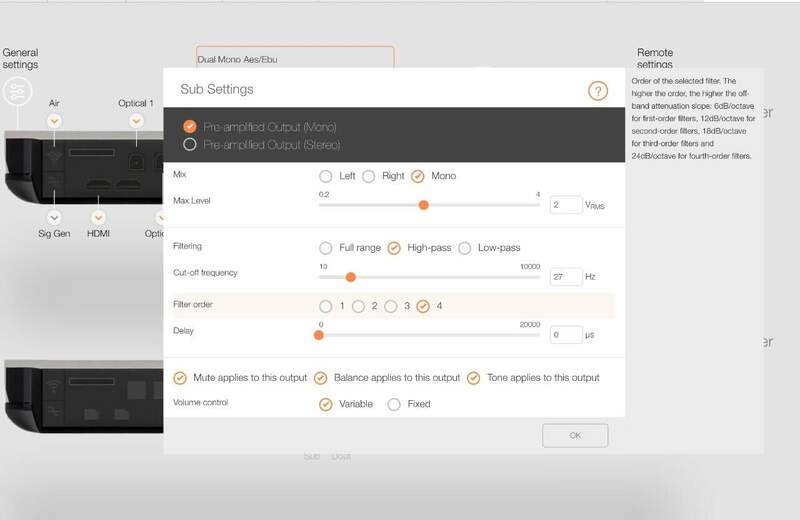This screenshot has width=800, height=520.
Task: Select Full range filtering
Action: pyautogui.click(x=325, y=248)
